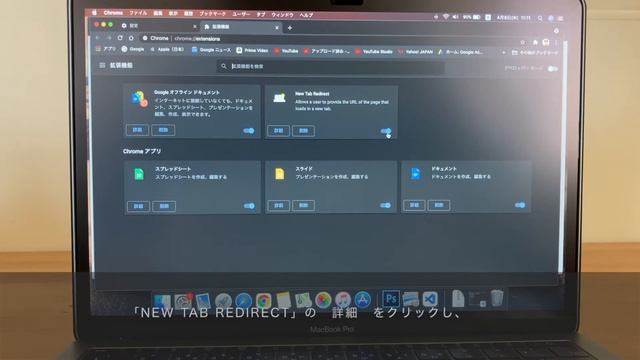Toggle the Slides app switch

(385, 205)
